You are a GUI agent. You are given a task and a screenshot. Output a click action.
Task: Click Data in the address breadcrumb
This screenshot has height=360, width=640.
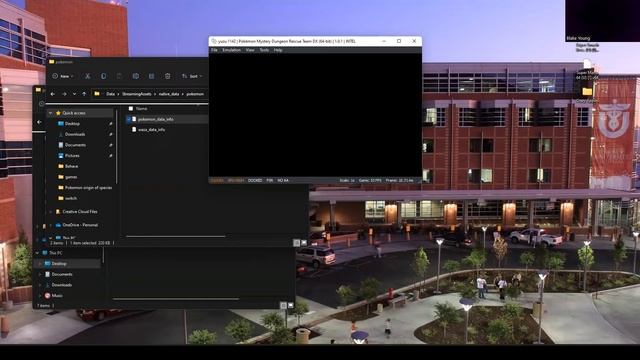click(x=110, y=94)
